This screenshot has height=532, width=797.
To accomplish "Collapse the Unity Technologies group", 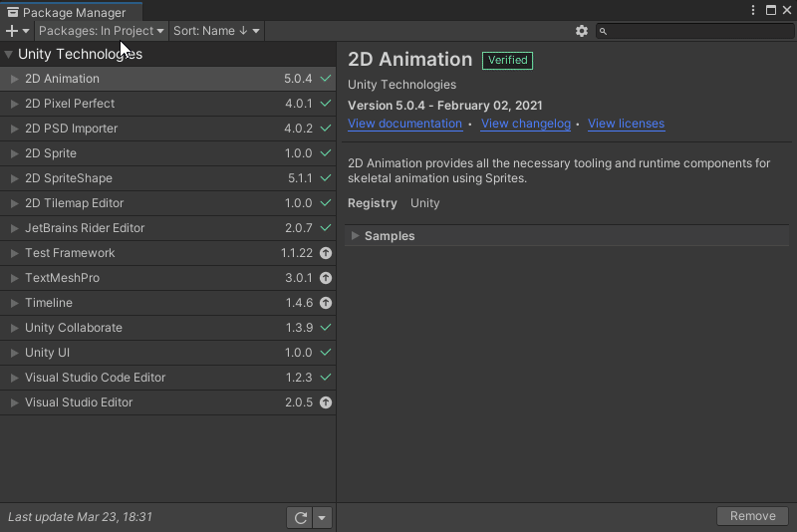I will [x=9, y=55].
